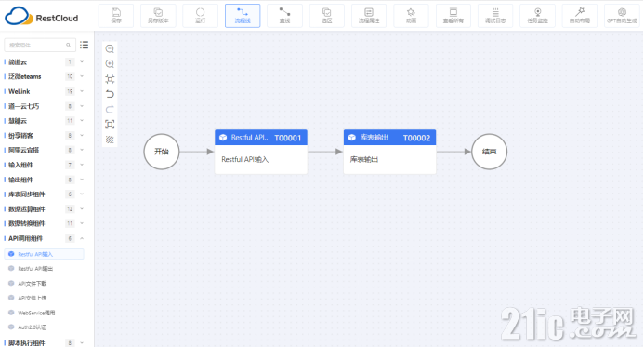This screenshot has height=347, width=644.
Task: Click the fit-to-canvas icon
Action: coord(110,79)
